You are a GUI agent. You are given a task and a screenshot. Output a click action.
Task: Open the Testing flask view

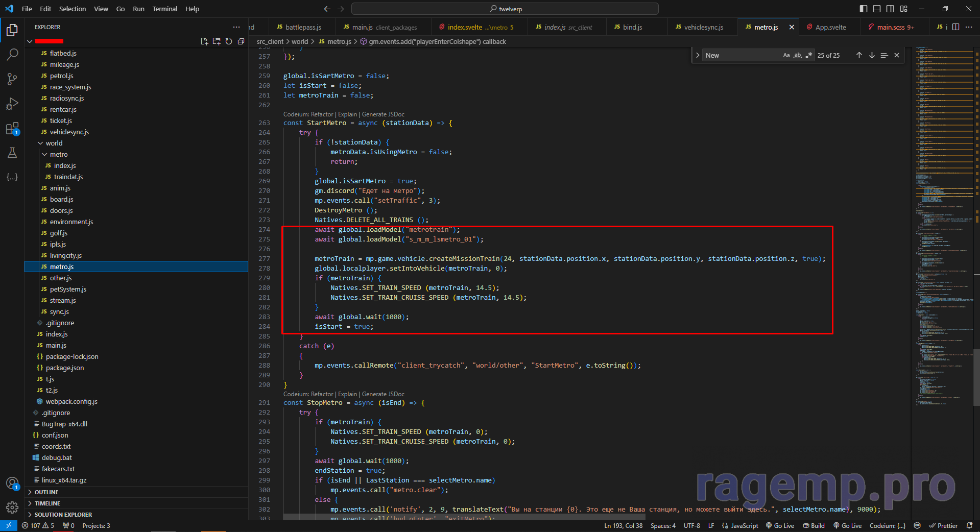pos(12,153)
